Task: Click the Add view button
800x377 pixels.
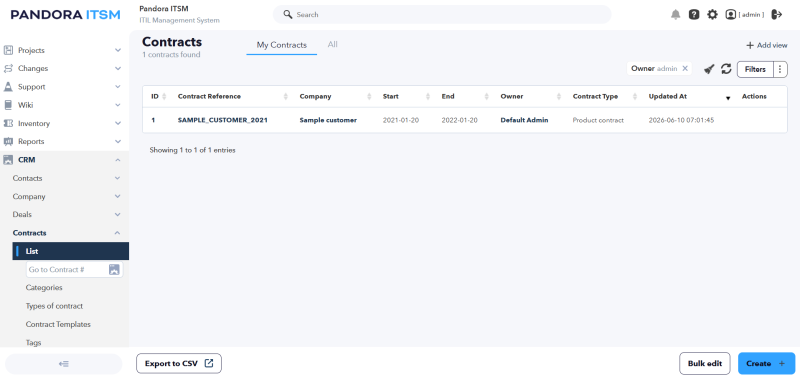Action: 766,45
